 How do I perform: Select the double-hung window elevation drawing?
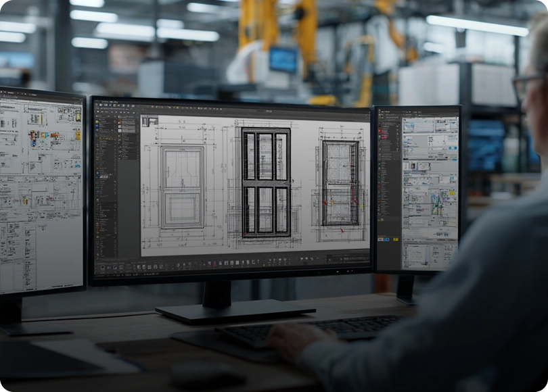(182, 187)
